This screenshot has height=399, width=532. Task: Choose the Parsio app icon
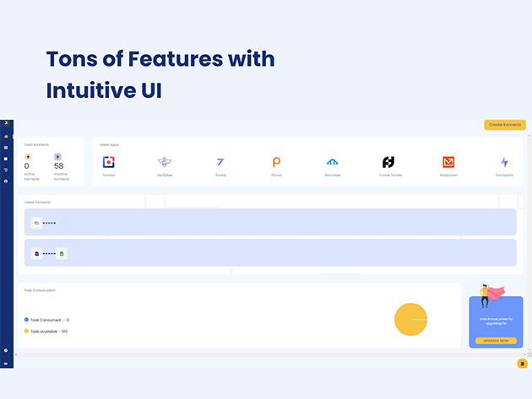point(276,162)
